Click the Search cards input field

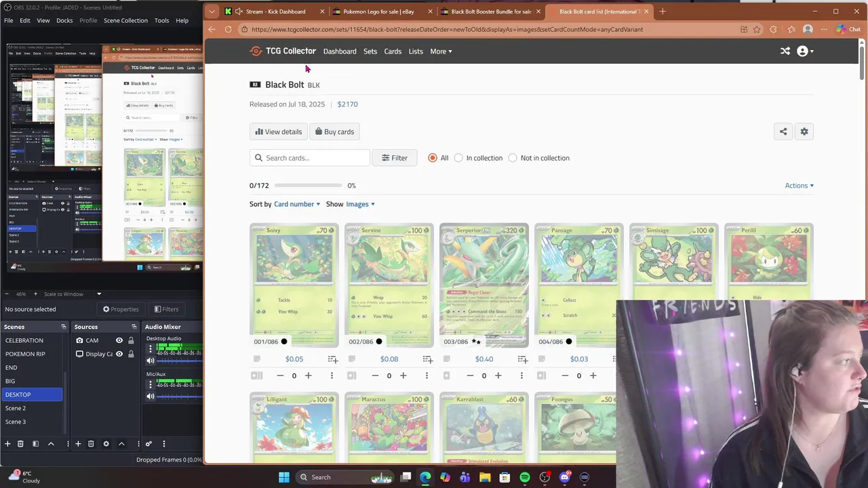click(310, 158)
